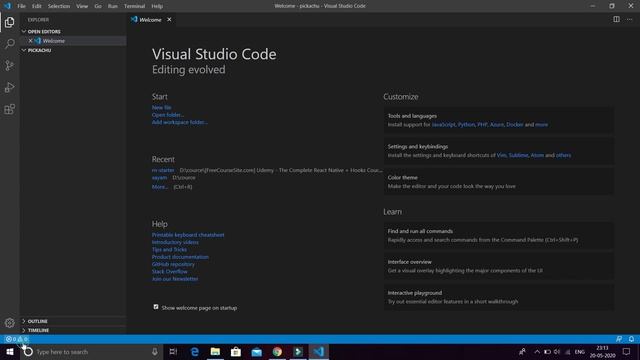Install JavaScript language support link
This screenshot has height=360, width=640.
pos(443,124)
